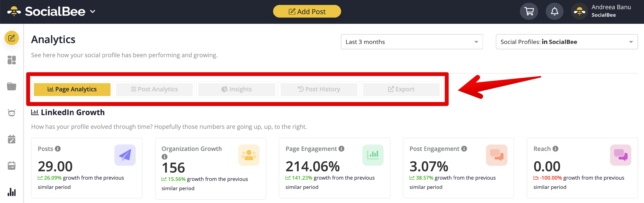Open the dashboard grid sidebar icon

click(12, 60)
